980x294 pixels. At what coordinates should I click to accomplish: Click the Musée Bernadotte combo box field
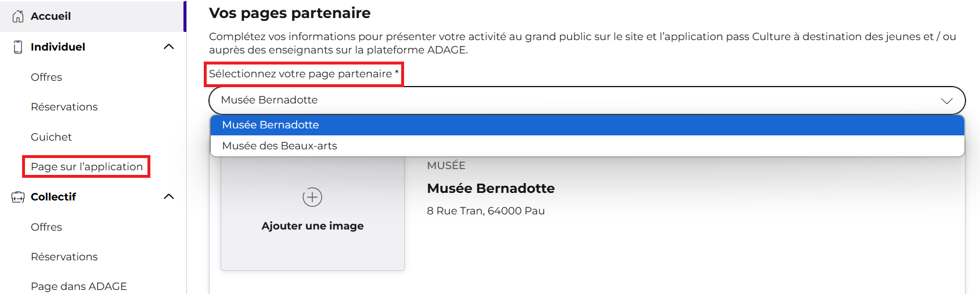(587, 101)
